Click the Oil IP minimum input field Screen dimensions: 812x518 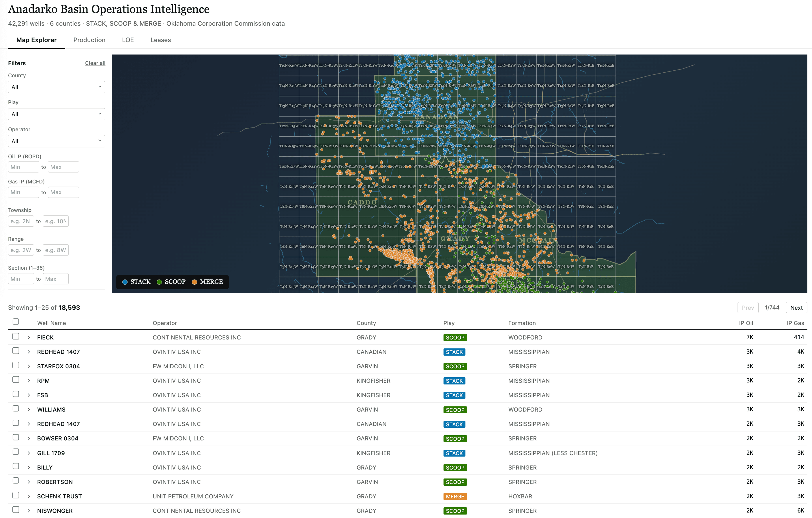23,167
